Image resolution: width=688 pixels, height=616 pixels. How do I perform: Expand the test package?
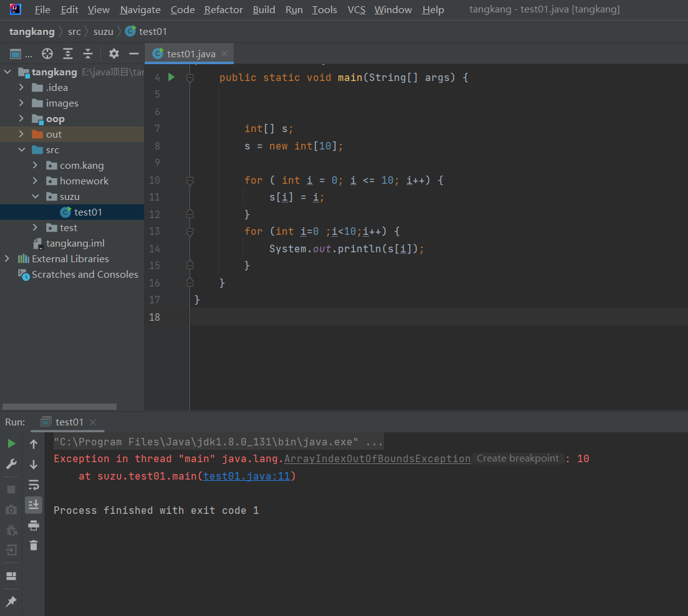(36, 227)
